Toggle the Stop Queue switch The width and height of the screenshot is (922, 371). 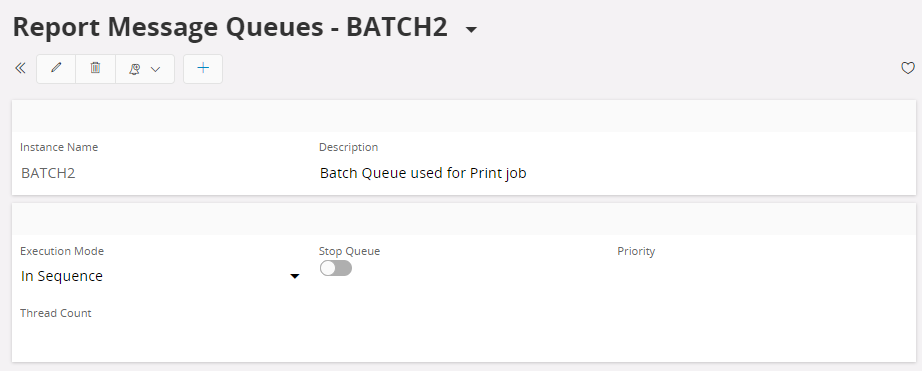click(336, 268)
